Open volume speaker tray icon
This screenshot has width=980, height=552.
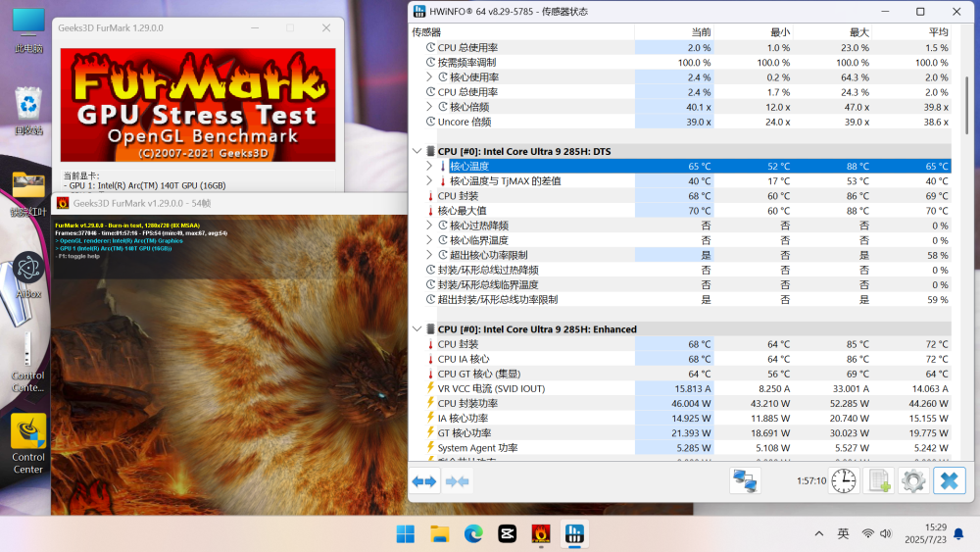[x=886, y=534]
